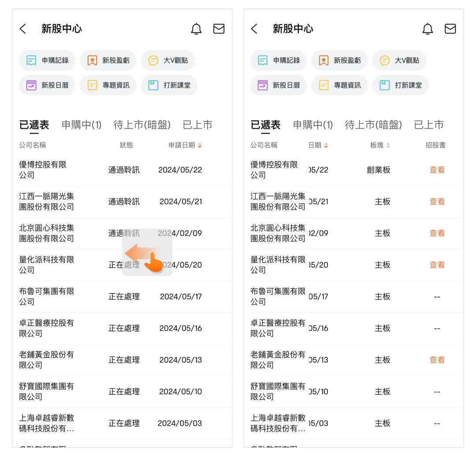The width and height of the screenshot is (476, 457).
Task: Open 新股盈虧 shortcut on the left screen
Action: pos(108,60)
